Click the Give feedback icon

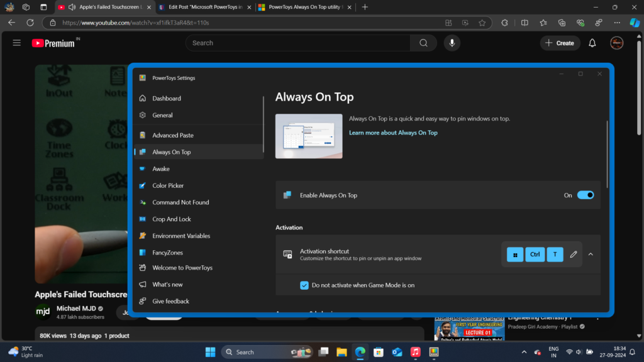(143, 301)
